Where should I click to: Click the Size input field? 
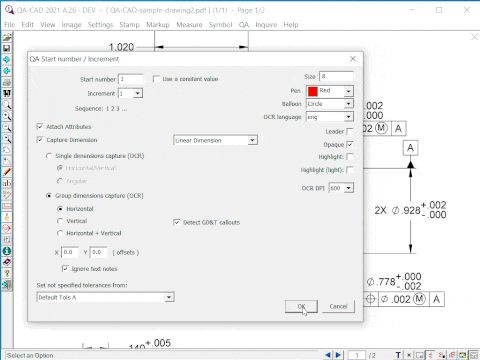tap(336, 76)
